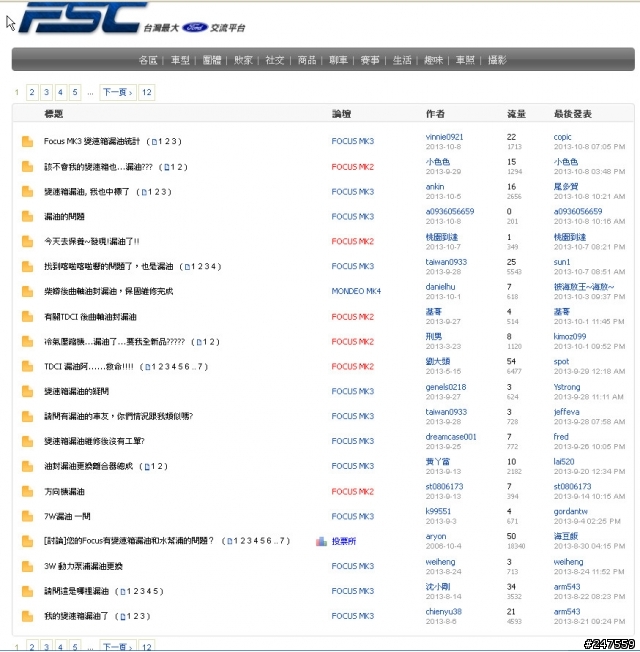Viewport: 640px width, 652px height.
Task: Click page icon in TDCI 漏油阿 thread
Action: coord(147,367)
